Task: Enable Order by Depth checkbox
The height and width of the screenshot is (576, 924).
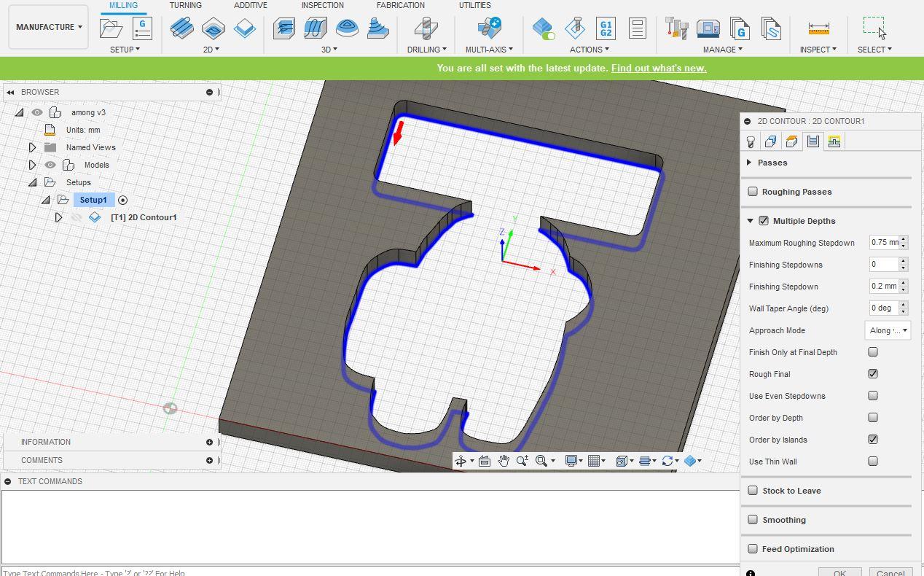Action: click(x=873, y=418)
